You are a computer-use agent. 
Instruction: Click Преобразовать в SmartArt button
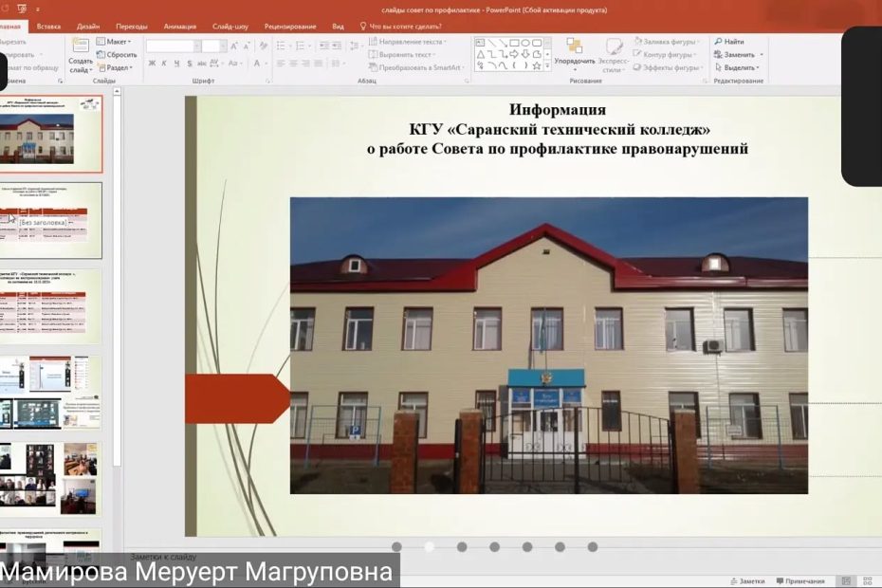(x=416, y=67)
